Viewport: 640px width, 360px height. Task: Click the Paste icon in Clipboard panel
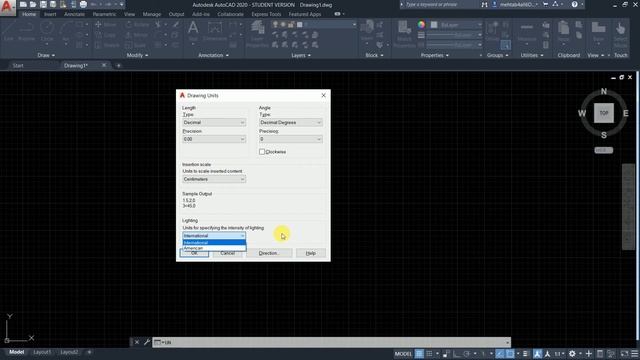(563, 31)
